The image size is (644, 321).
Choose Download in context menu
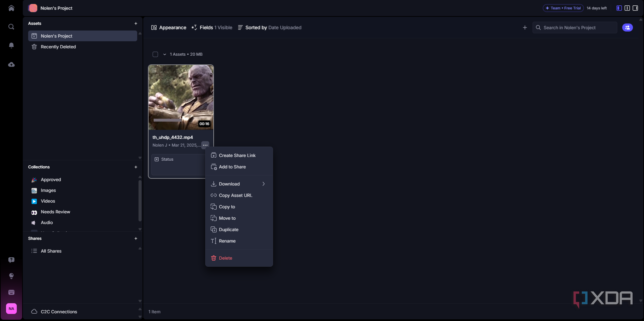point(239,184)
